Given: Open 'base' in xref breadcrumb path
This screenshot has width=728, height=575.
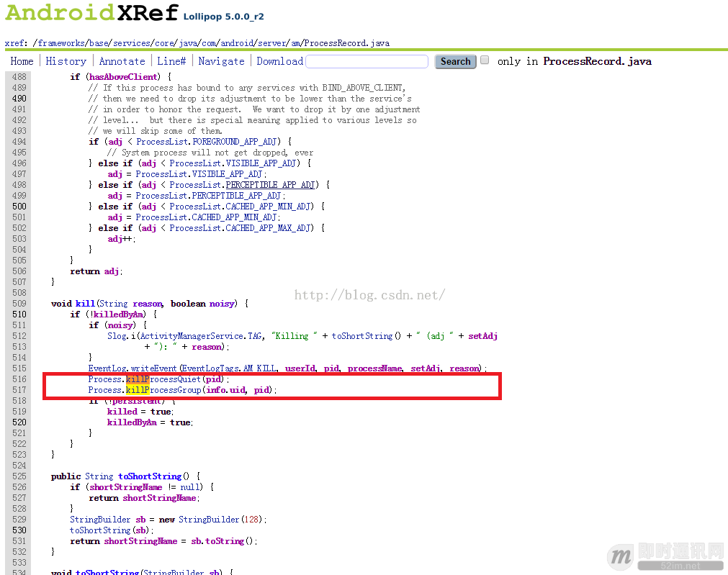Looking at the screenshot, I should click(99, 43).
